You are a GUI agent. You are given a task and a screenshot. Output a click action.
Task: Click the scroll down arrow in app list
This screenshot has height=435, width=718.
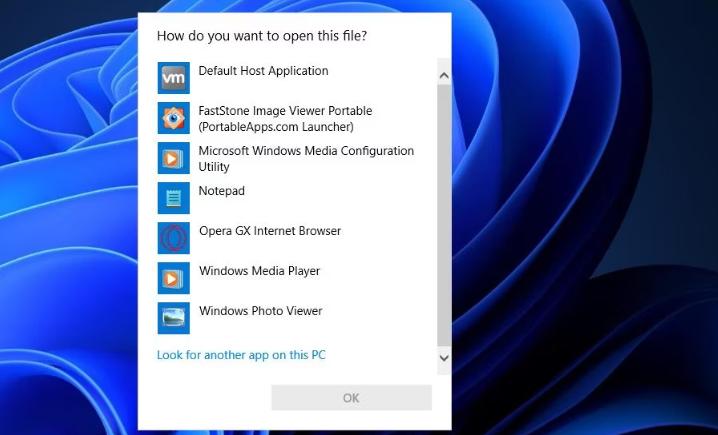(x=444, y=358)
